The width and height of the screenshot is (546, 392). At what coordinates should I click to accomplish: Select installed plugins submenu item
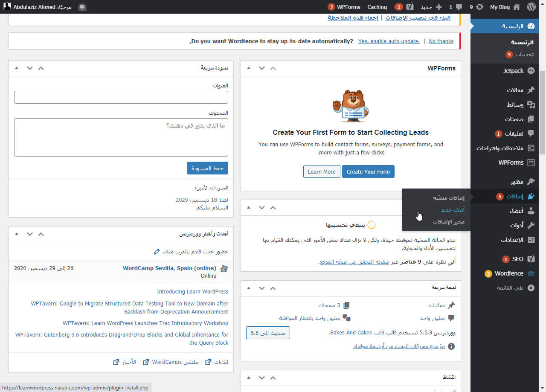[449, 198]
